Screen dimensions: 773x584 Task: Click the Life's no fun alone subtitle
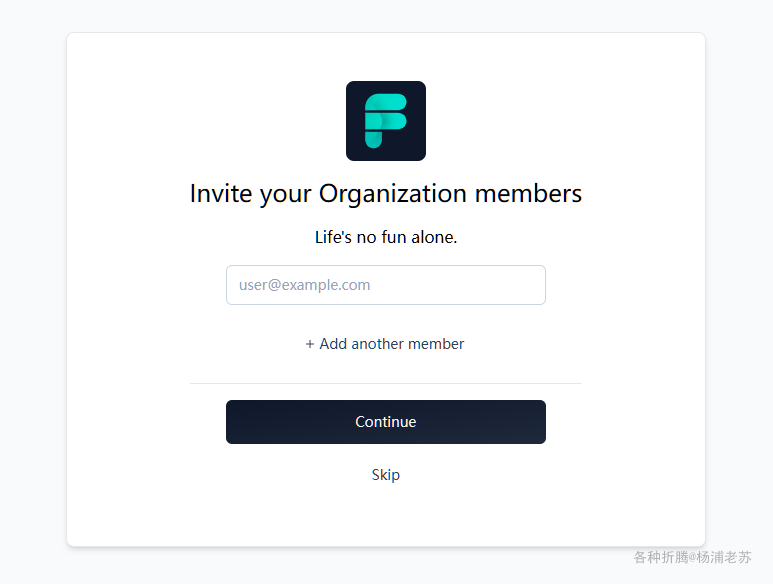click(x=386, y=237)
